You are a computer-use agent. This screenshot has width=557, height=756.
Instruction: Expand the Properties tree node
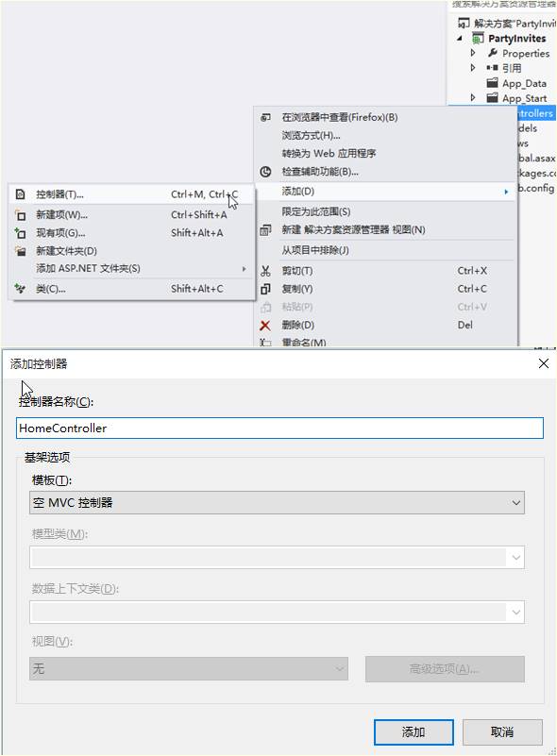tap(473, 53)
